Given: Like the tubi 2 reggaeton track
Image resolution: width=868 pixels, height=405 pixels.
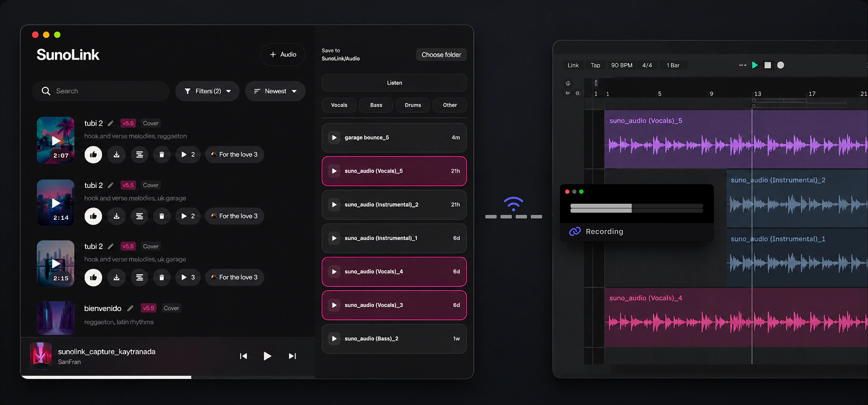Looking at the screenshot, I should [x=93, y=155].
